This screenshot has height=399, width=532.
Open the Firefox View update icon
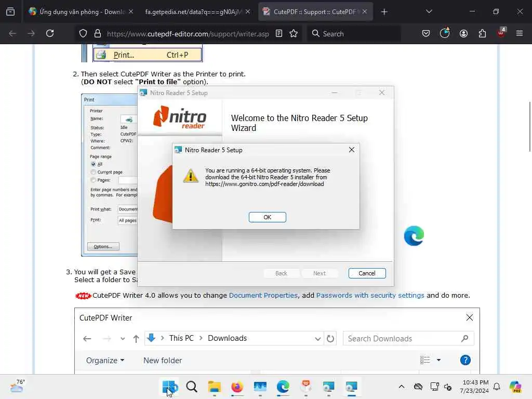[x=445, y=33]
